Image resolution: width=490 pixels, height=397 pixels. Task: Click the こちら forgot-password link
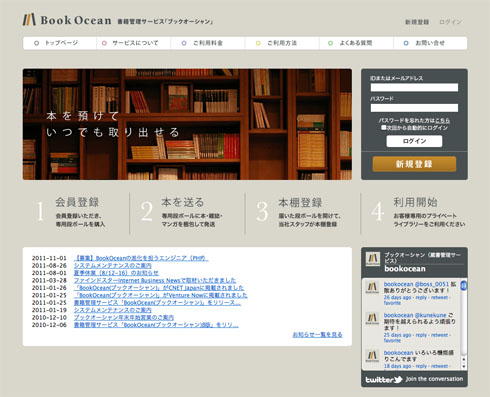(443, 120)
